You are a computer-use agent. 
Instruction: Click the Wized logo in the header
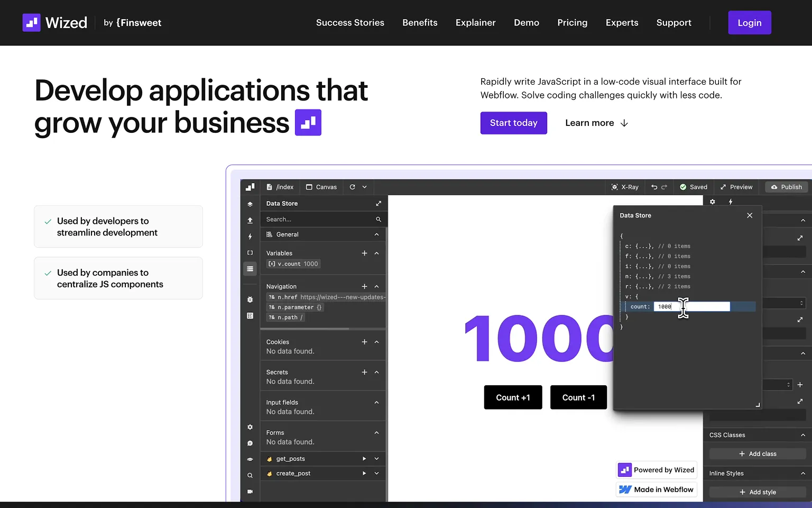54,23
